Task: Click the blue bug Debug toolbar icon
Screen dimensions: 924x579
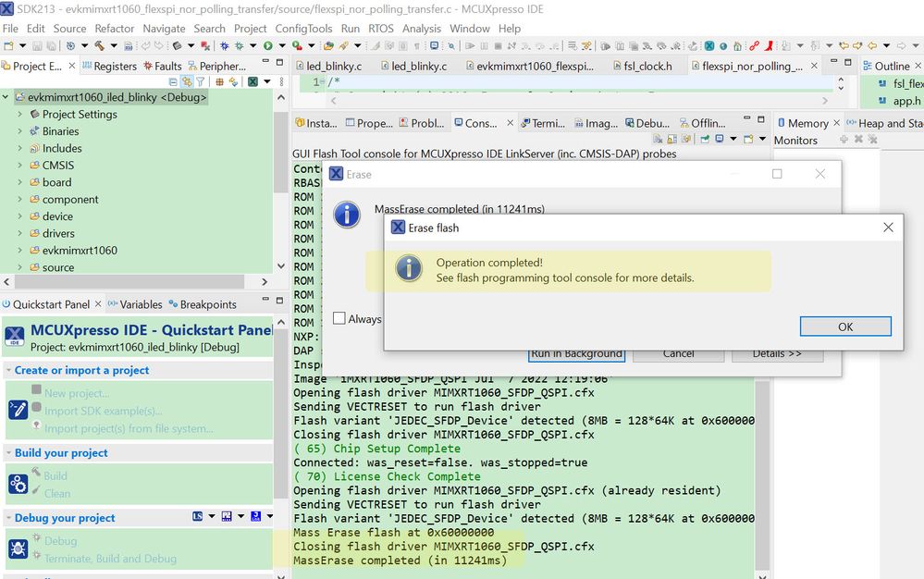Action: [225, 45]
